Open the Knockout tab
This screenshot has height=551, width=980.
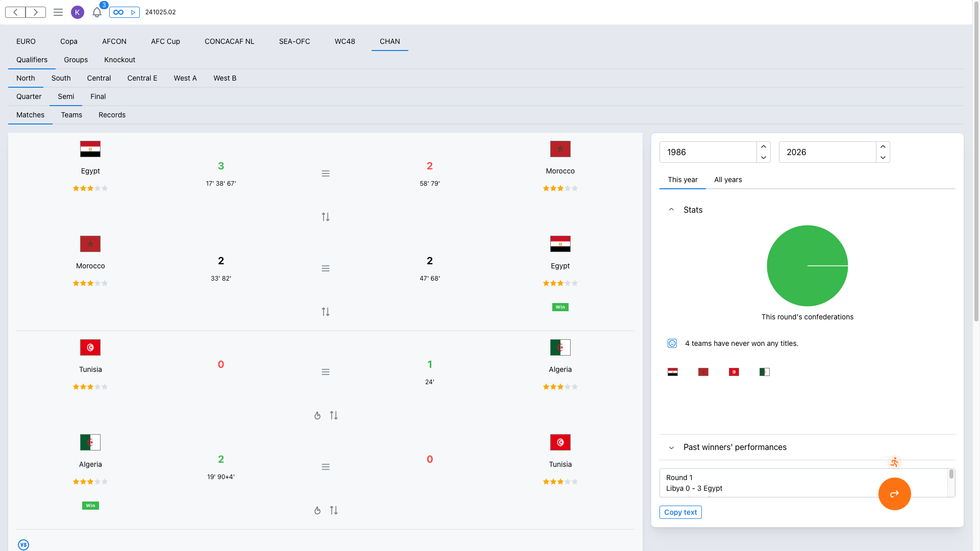120,60
